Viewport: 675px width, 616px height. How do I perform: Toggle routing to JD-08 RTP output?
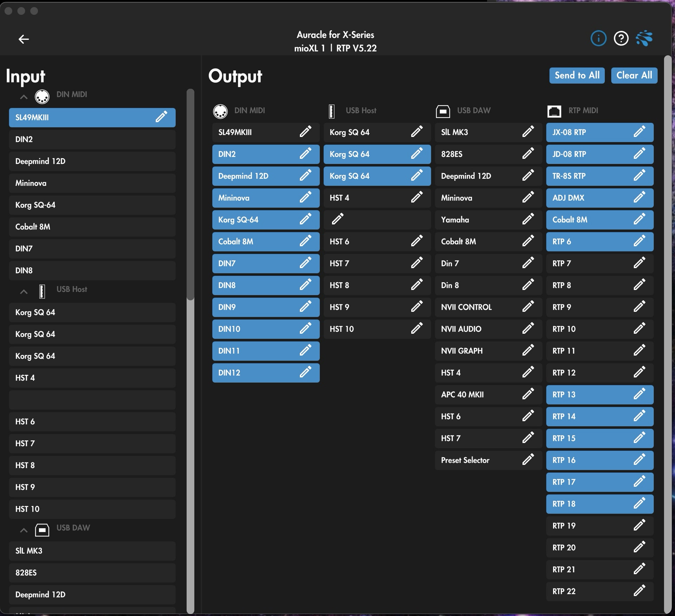(600, 154)
